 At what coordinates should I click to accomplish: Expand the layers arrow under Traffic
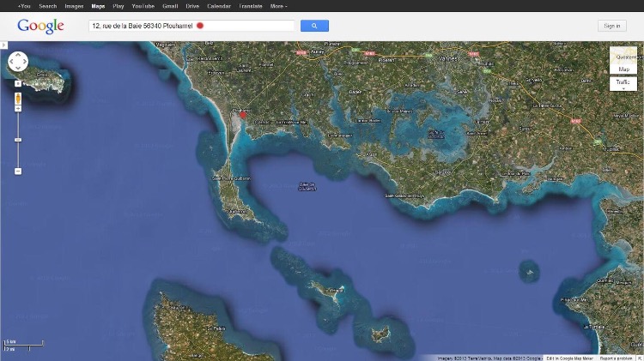623,88
